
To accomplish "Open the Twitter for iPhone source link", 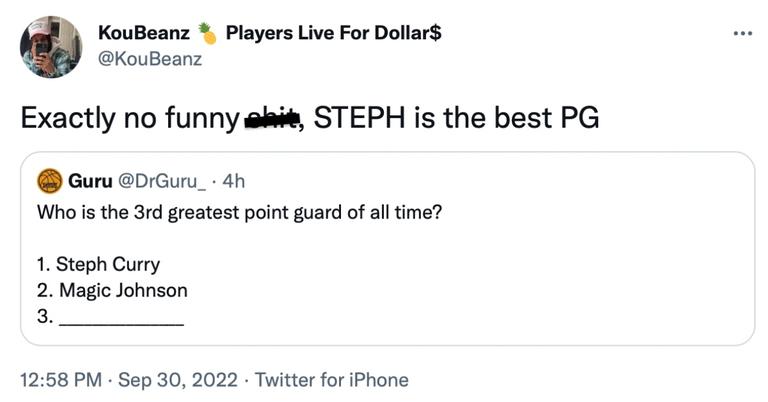I will coord(332,380).
